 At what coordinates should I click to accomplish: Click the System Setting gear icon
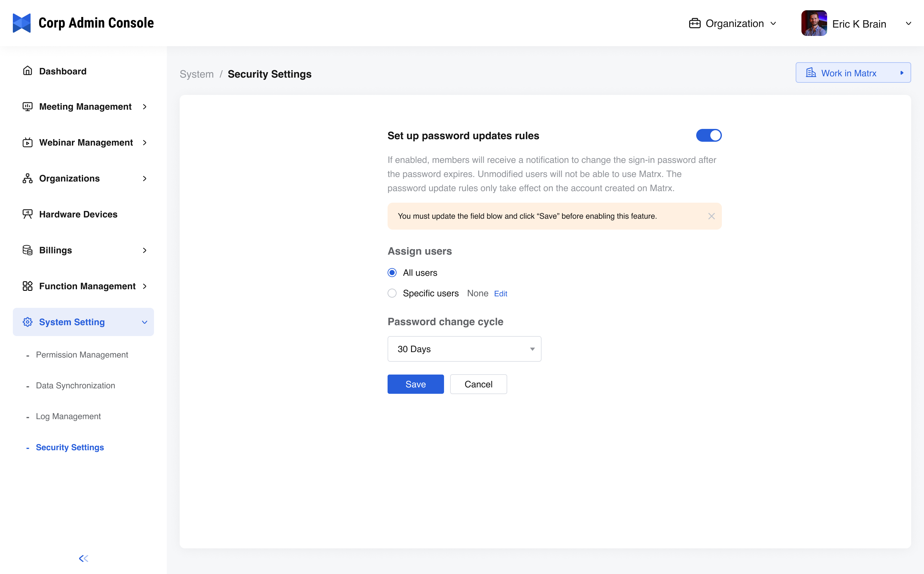[27, 322]
